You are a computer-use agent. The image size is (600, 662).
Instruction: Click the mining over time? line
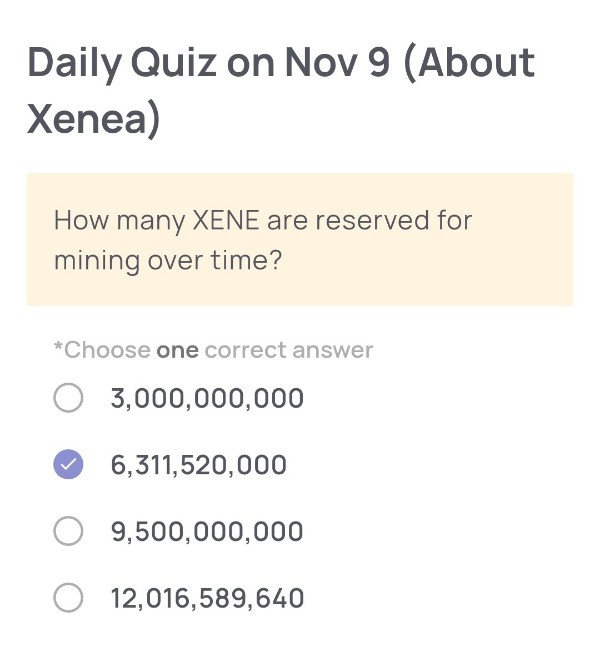(x=167, y=260)
